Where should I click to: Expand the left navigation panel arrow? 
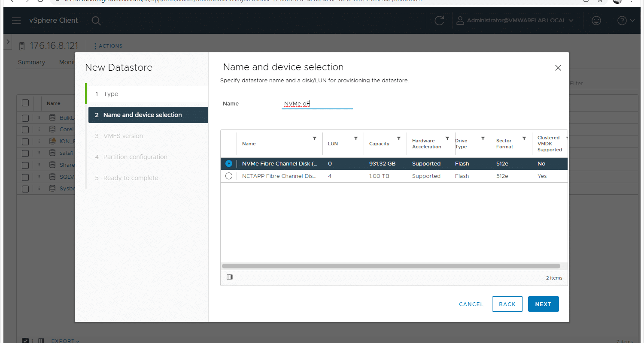pos(8,42)
